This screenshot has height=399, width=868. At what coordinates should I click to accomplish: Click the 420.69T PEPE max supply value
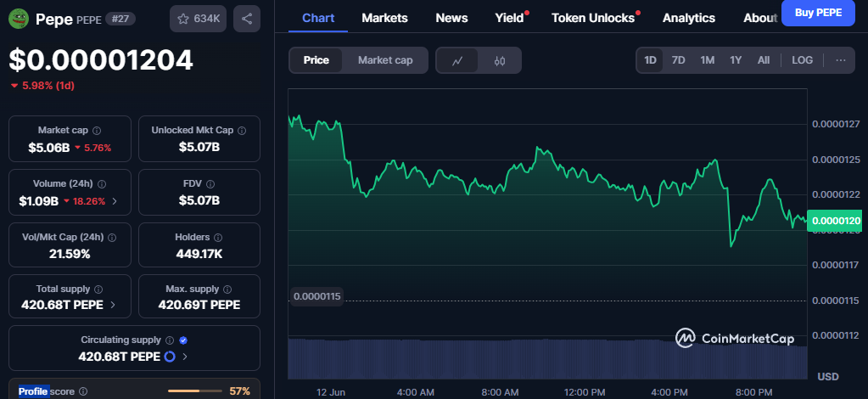point(199,305)
